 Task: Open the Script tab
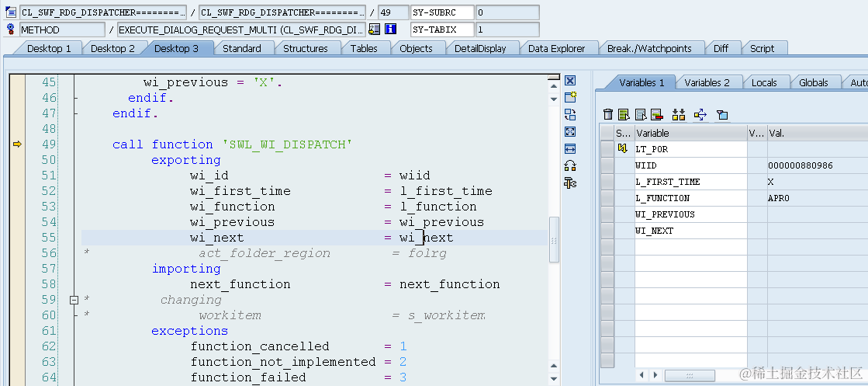point(763,48)
